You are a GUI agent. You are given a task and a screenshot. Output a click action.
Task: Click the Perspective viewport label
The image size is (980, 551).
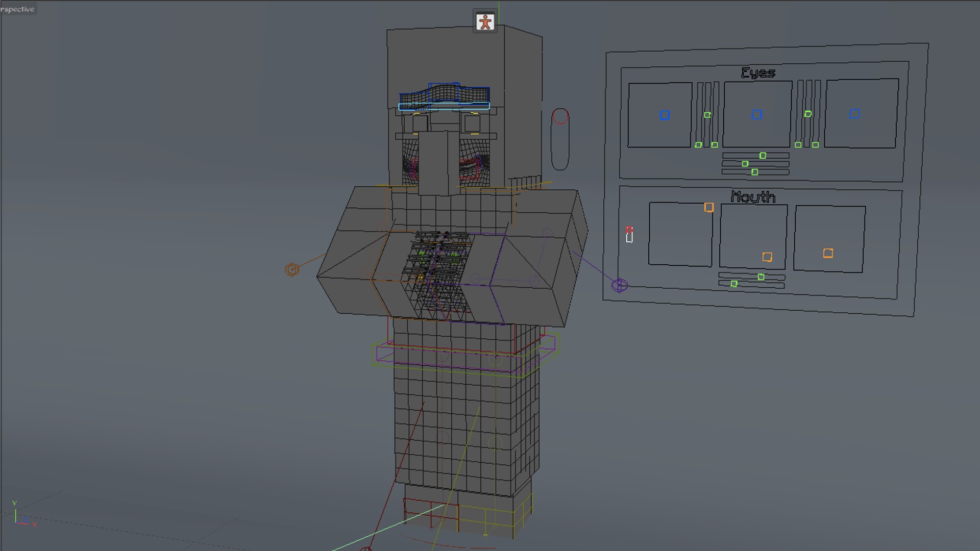coord(17,9)
